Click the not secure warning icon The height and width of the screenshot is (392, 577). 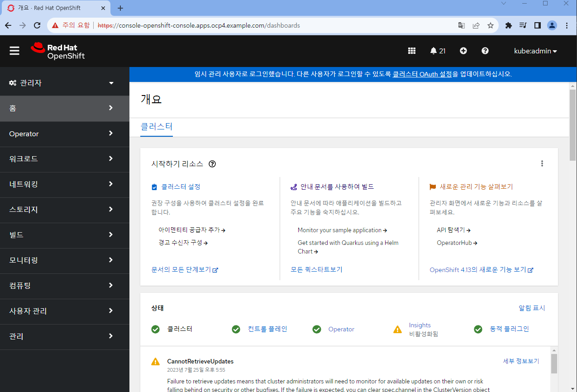click(x=55, y=25)
